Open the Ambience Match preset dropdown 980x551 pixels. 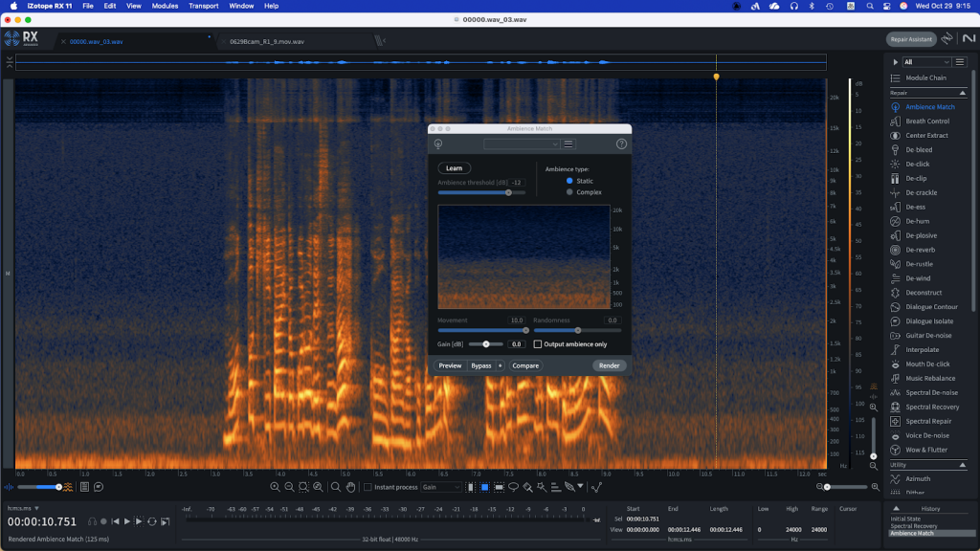tap(522, 144)
